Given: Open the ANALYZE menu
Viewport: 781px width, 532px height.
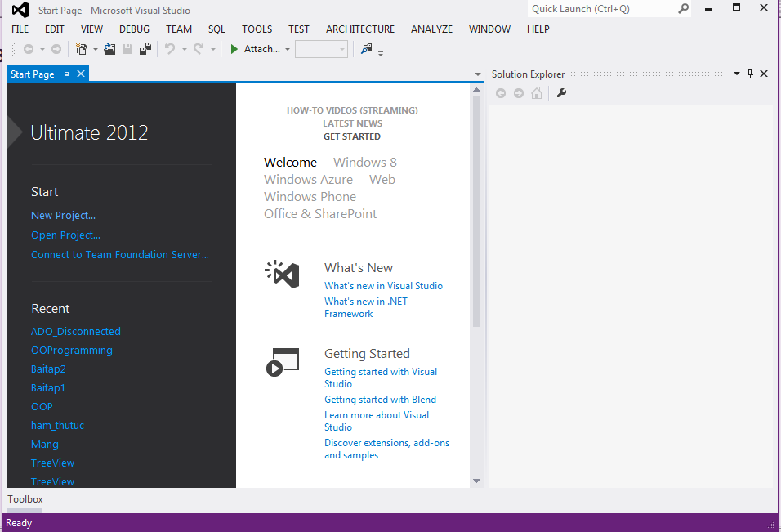Looking at the screenshot, I should [432, 29].
